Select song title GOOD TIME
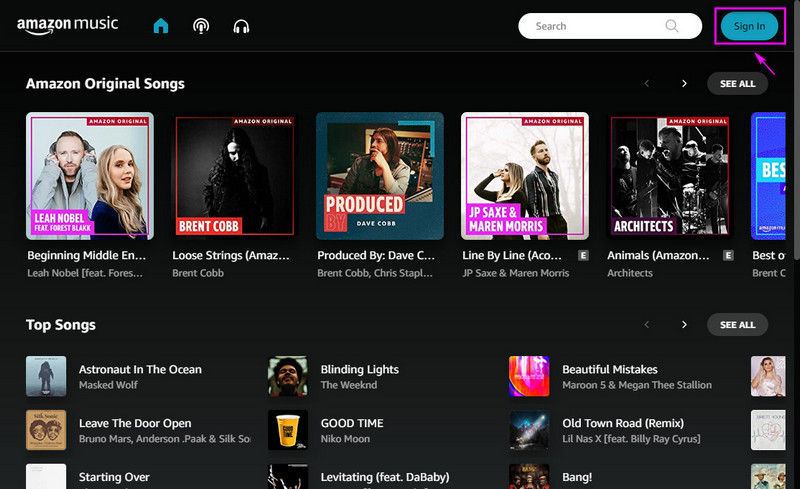The width and height of the screenshot is (800, 489). [x=352, y=423]
